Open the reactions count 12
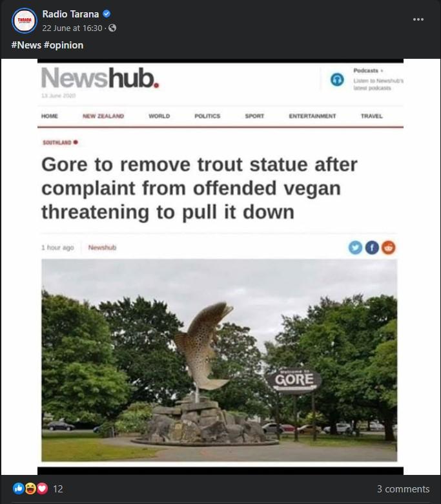The image size is (441, 504). 58,489
